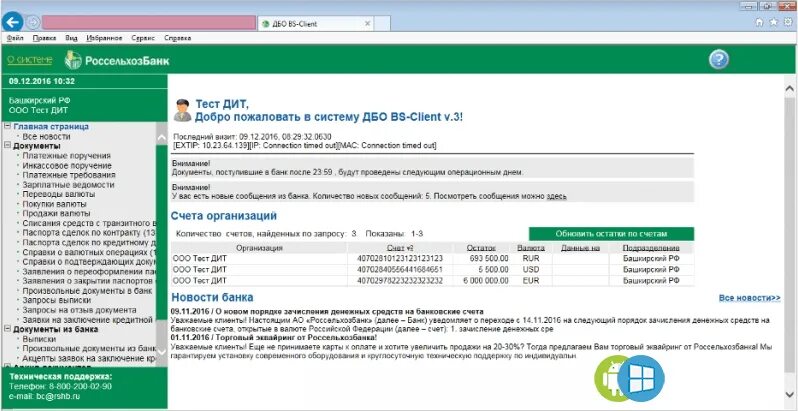
Task: Click the sidebar scroll up chevron
Action: tap(161, 138)
